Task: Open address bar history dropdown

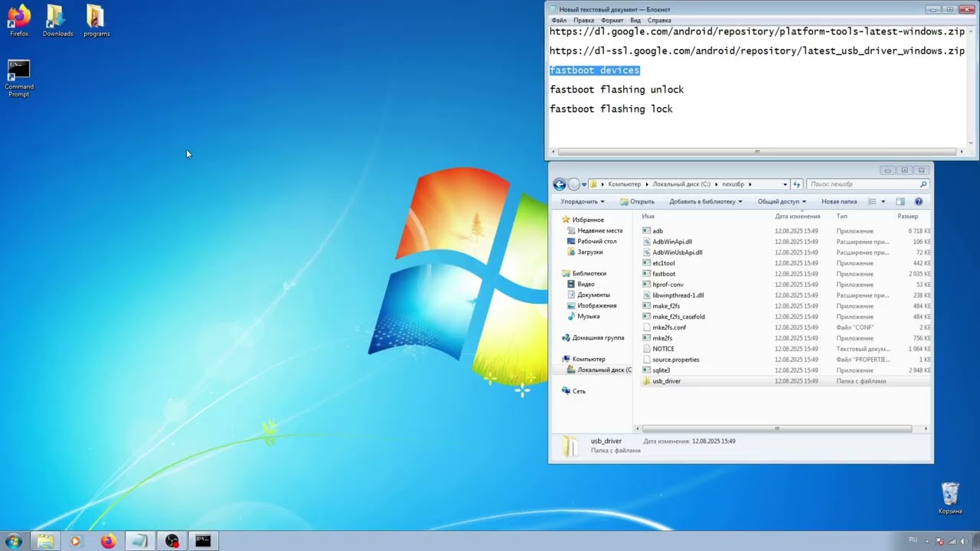Action: coord(785,184)
